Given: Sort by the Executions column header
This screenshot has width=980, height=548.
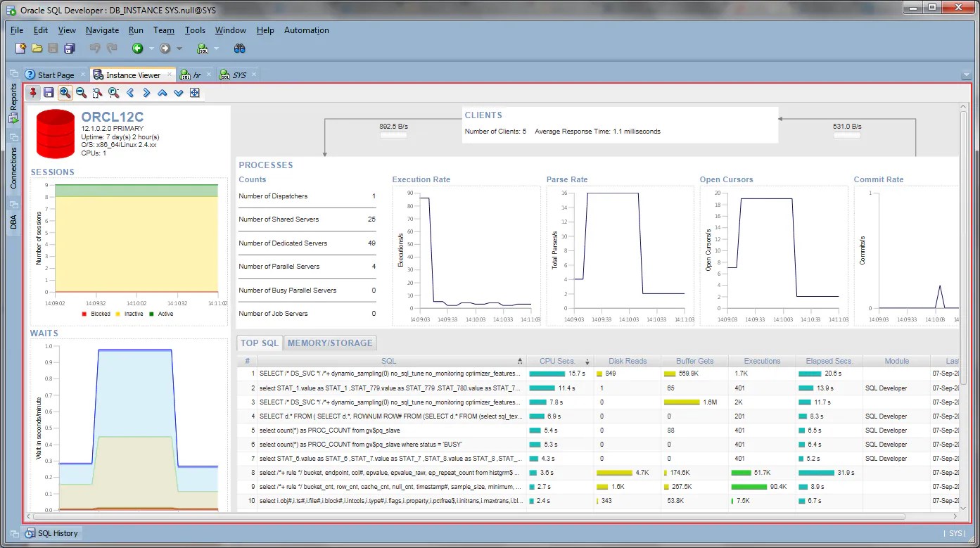Looking at the screenshot, I should (763, 361).
